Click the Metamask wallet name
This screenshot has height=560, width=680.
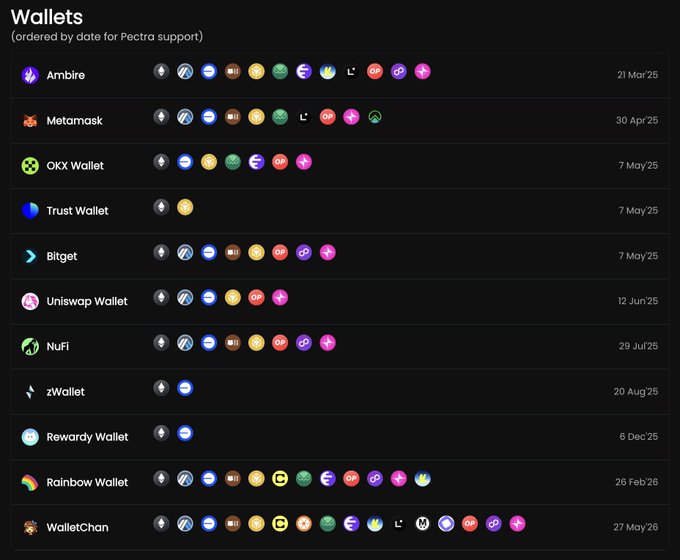pos(75,121)
